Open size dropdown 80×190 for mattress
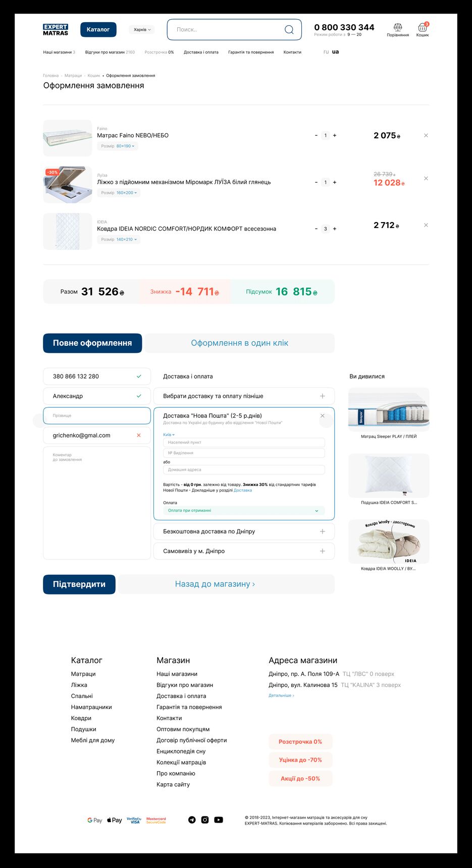The width and height of the screenshot is (472, 868). coord(118,146)
